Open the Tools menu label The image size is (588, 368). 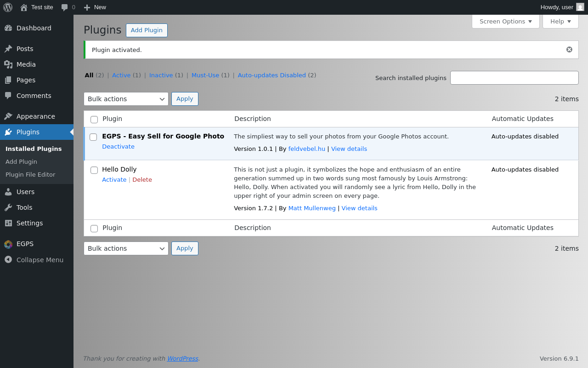[x=24, y=207]
